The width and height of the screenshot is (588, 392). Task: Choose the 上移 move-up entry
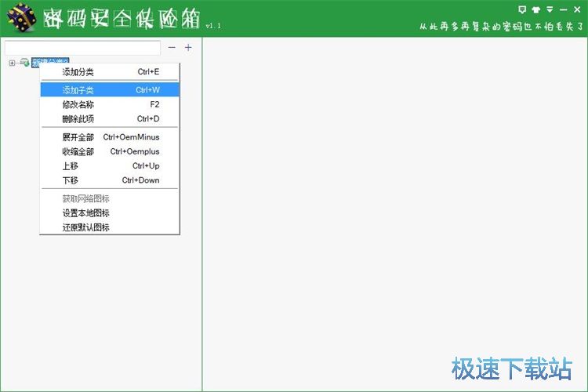pyautogui.click(x=110, y=165)
